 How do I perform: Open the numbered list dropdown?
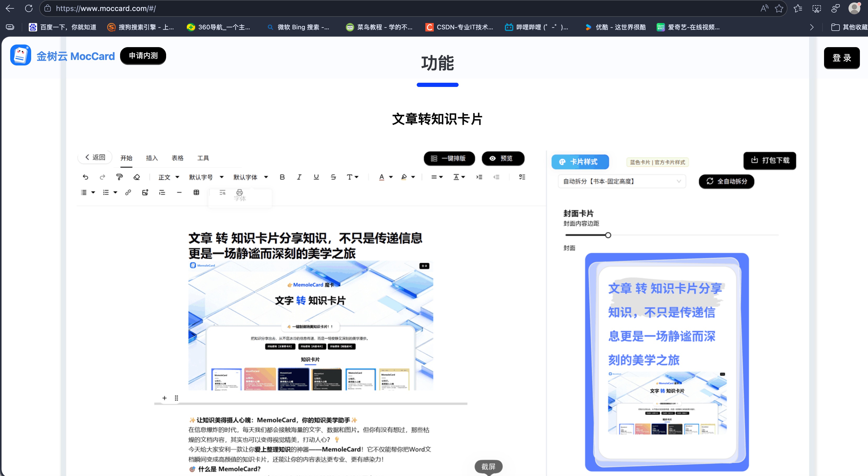[110, 192]
